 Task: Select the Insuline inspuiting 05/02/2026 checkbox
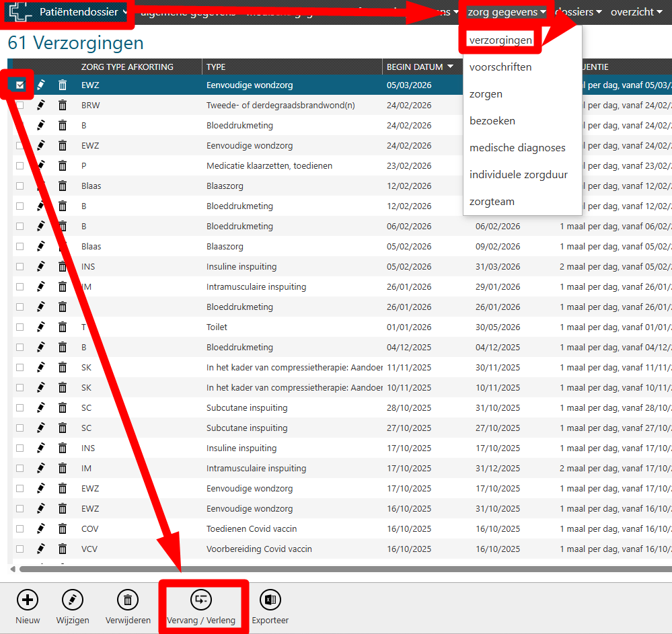(20, 266)
